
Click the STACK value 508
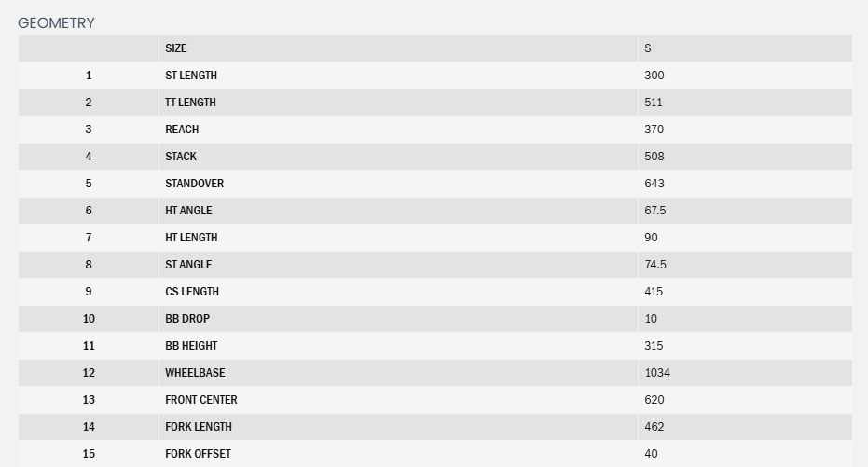click(654, 157)
